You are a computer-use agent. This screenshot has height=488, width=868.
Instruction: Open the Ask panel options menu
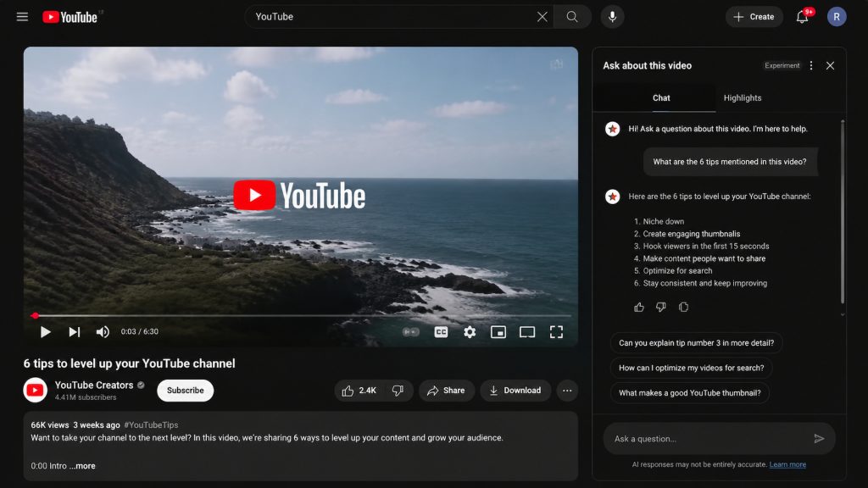click(811, 65)
